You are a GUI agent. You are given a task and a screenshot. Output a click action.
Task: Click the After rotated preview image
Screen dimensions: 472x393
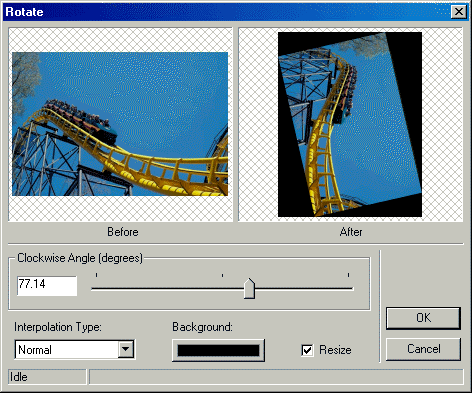tap(350, 124)
